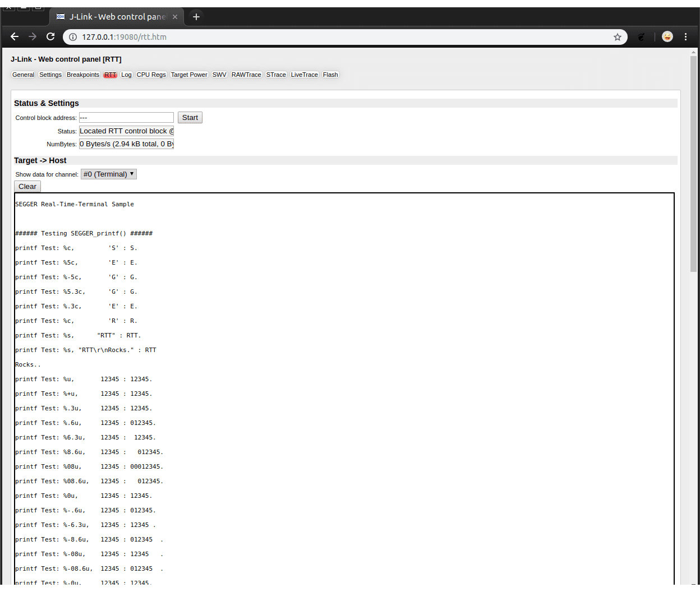Go back to the previous page
700x592 pixels.
(x=15, y=37)
